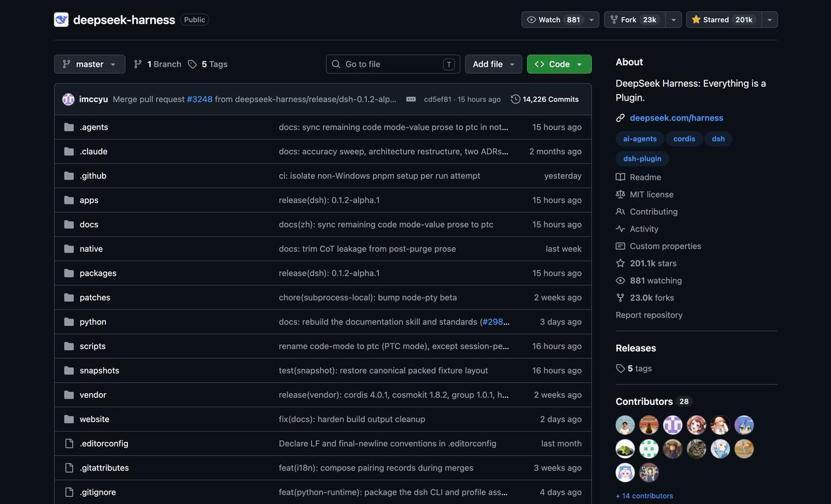Image resolution: width=831 pixels, height=504 pixels.
Task: Unstar the repository via Starred button
Action: [724, 19]
